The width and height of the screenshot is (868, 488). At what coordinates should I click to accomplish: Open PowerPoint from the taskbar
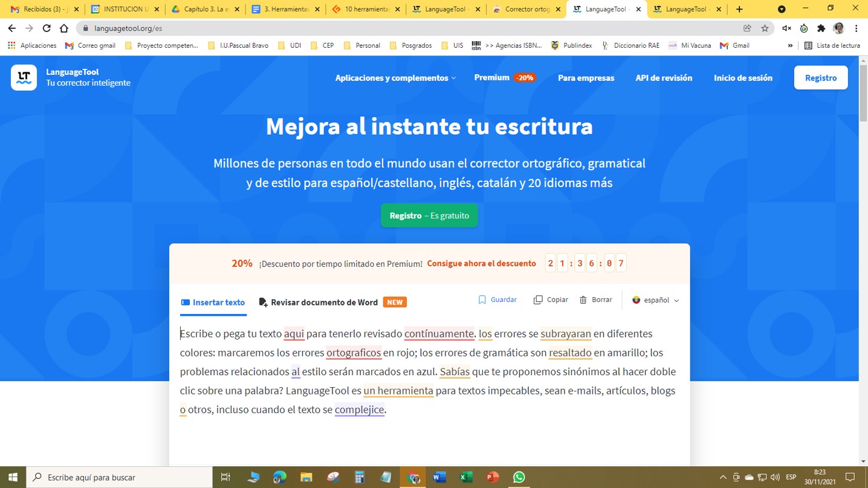[493, 477]
